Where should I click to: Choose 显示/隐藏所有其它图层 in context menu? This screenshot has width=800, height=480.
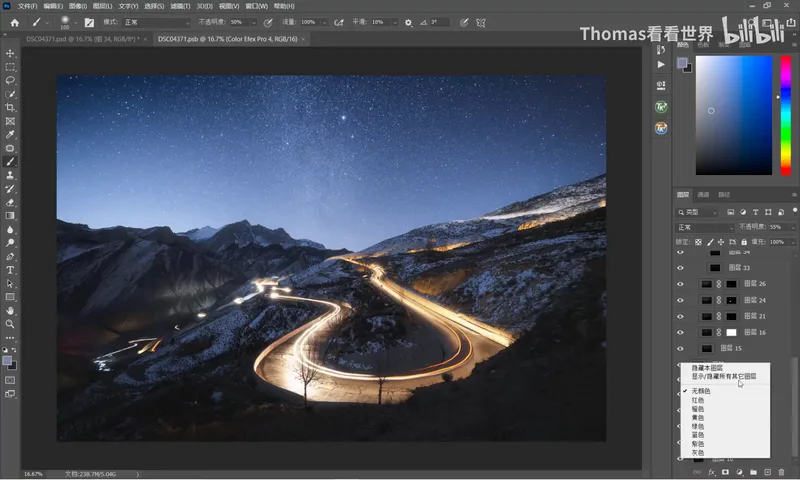point(724,376)
